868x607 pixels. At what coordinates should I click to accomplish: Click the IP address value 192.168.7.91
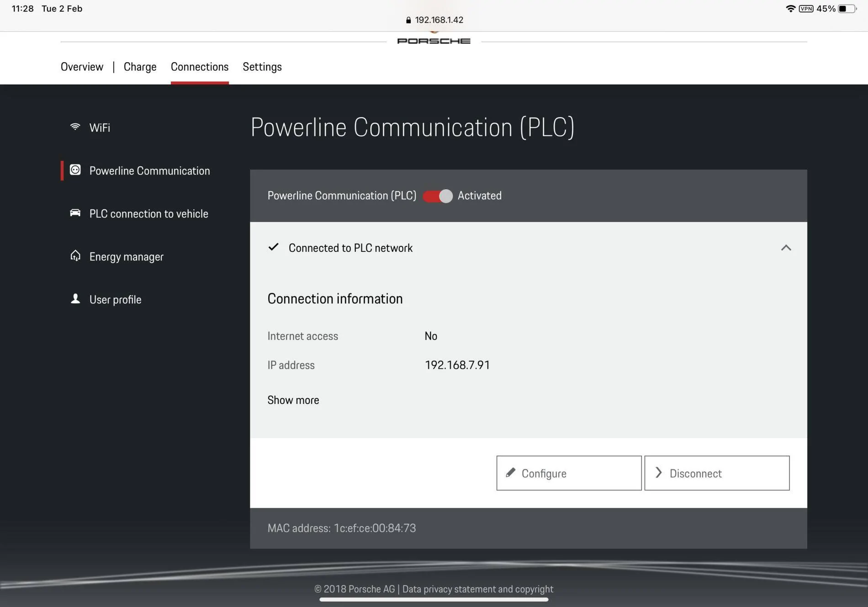click(x=457, y=365)
